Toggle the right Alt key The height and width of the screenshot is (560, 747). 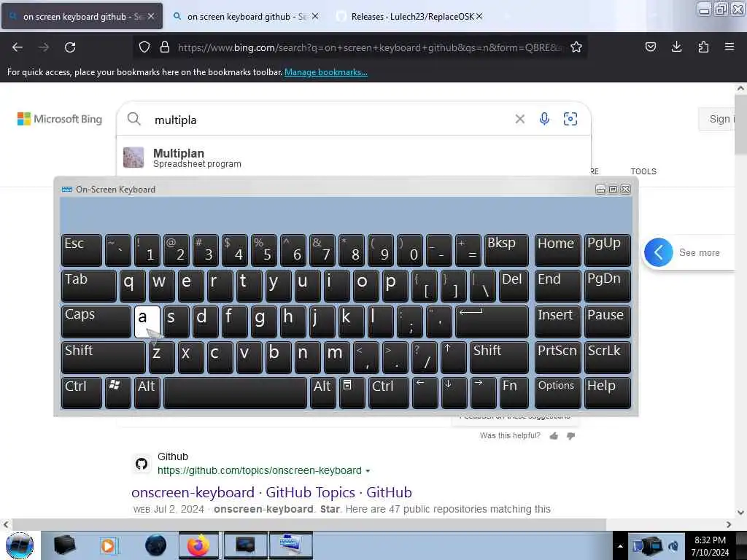pos(322,392)
